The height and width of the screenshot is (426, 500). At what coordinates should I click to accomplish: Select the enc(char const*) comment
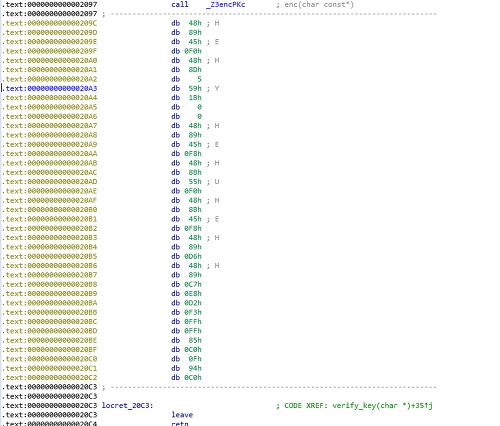point(319,5)
